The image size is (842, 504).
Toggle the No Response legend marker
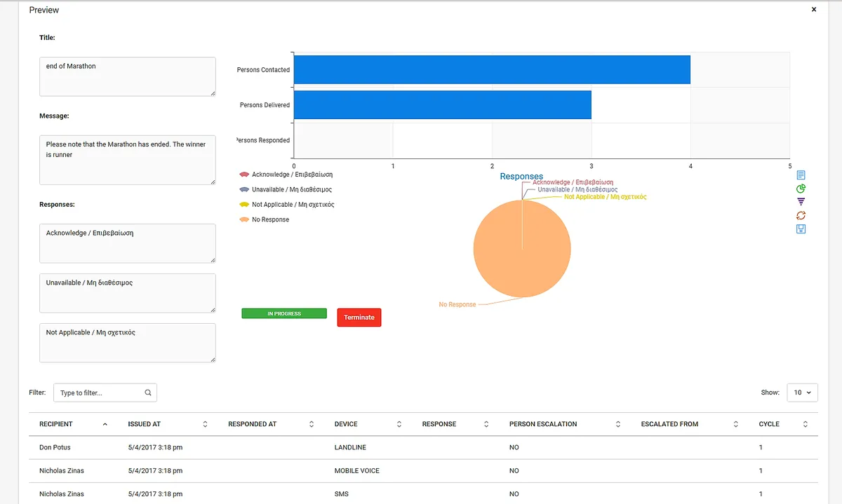244,219
